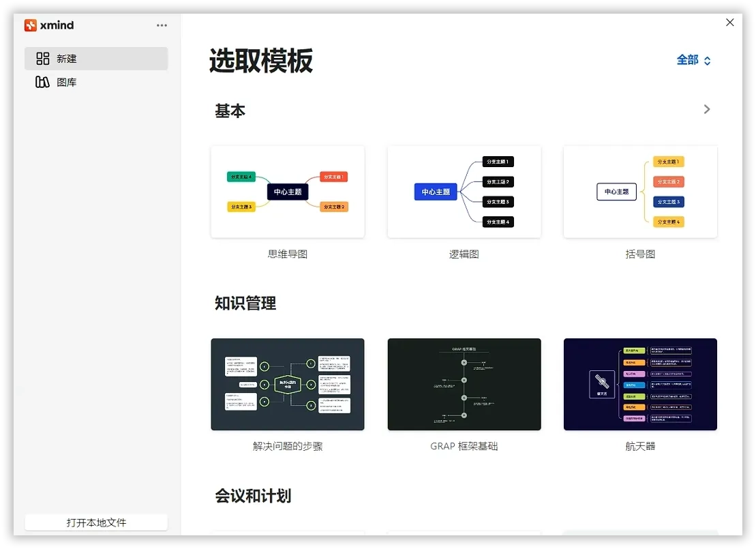Image resolution: width=756 pixels, height=549 pixels.
Task: Pick the 解决问题的步骤 template thumbnail
Action: (288, 385)
